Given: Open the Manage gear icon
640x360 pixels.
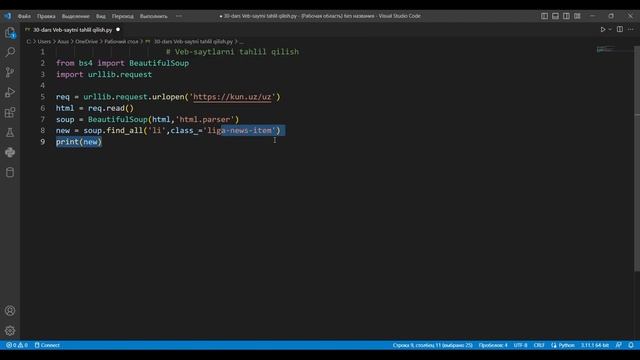Looking at the screenshot, I should point(10,331).
